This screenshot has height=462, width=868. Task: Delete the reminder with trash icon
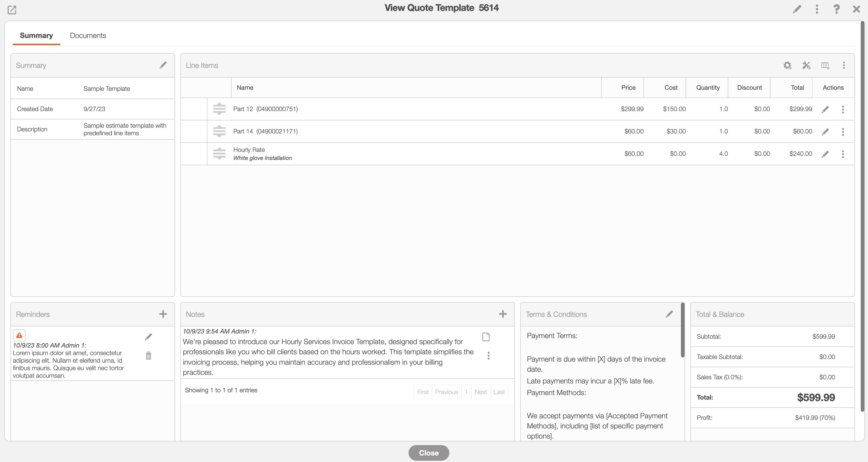pyautogui.click(x=149, y=356)
